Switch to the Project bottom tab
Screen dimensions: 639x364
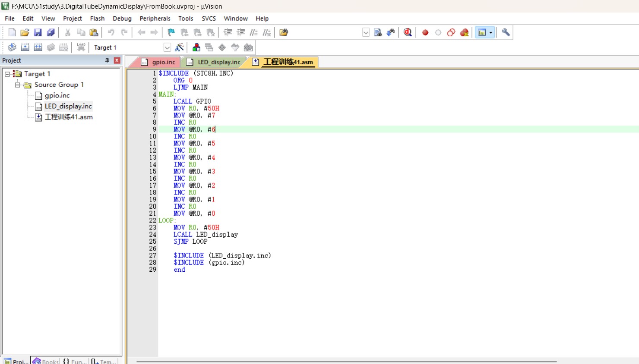(x=16, y=361)
